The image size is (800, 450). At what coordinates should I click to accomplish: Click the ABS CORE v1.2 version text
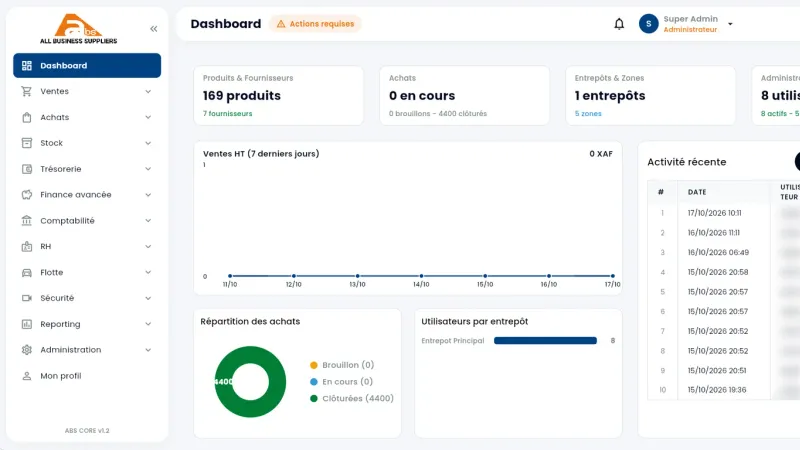pyautogui.click(x=87, y=431)
